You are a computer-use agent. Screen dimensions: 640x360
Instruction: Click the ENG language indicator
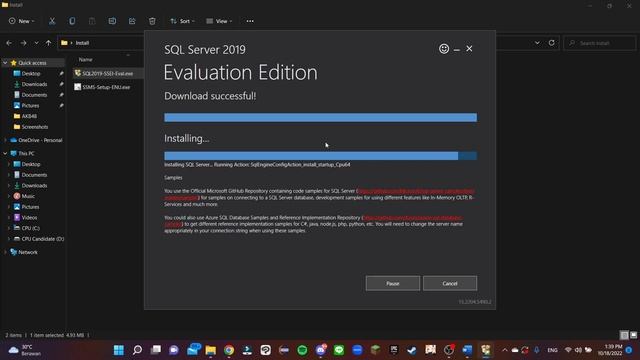(552, 350)
